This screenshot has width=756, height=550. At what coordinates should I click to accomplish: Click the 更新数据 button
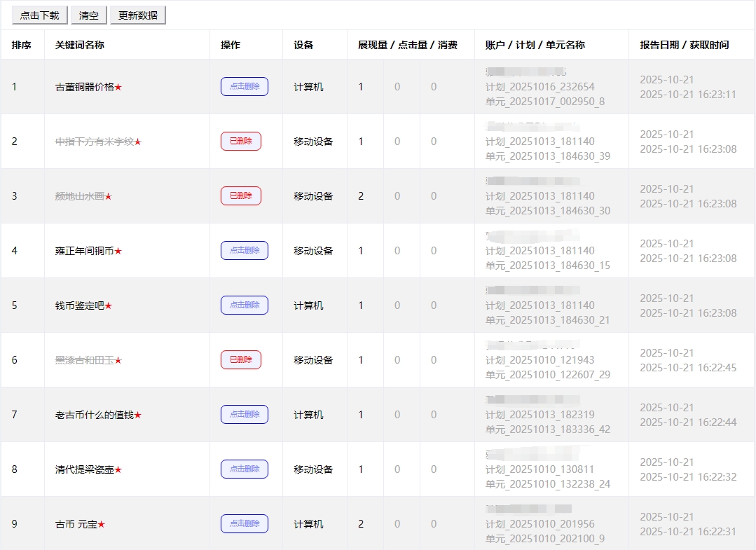click(137, 15)
